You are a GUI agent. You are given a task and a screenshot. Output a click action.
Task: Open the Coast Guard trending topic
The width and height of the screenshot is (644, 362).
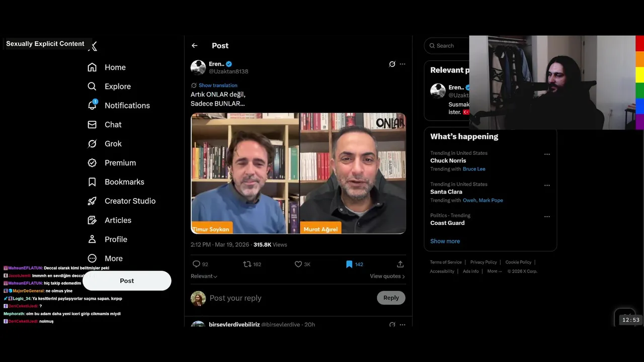pos(447,223)
